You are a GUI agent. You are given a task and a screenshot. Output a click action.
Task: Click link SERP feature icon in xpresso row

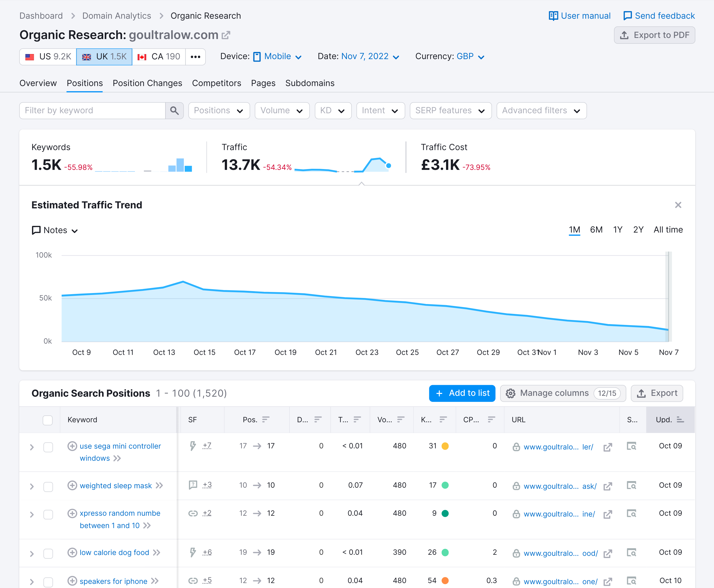[193, 514]
